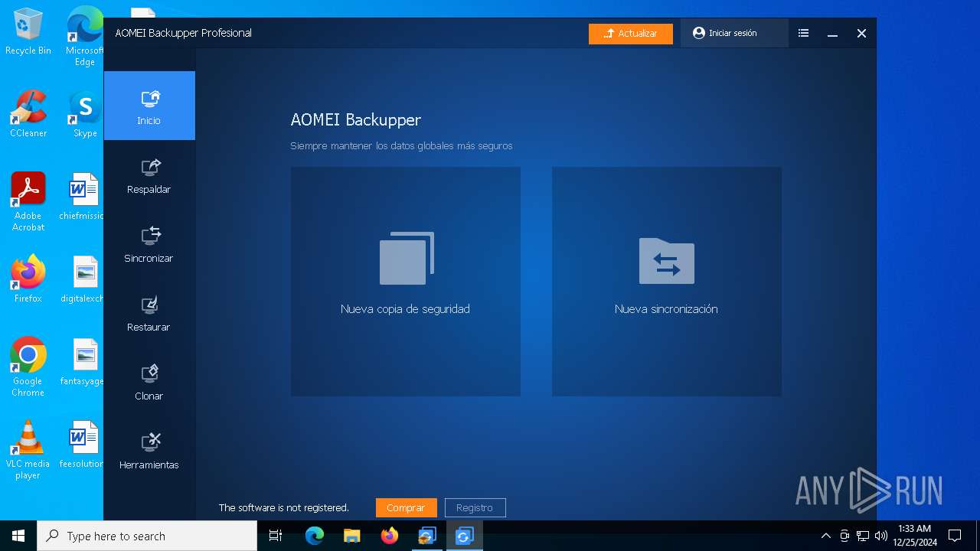Select the fantasyage image file icon
Image resolution: width=980 pixels, height=551 pixels.
[x=83, y=362]
